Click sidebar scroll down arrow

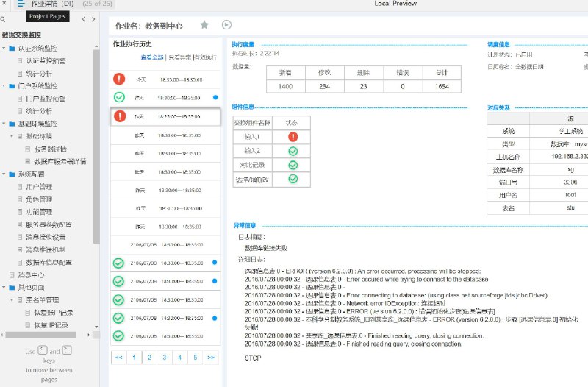click(96, 327)
